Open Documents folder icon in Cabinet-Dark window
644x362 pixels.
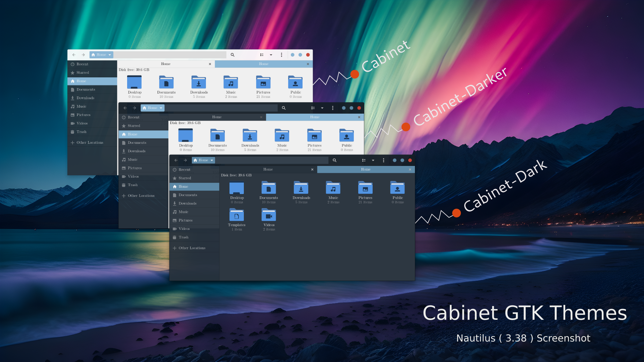[x=269, y=188]
